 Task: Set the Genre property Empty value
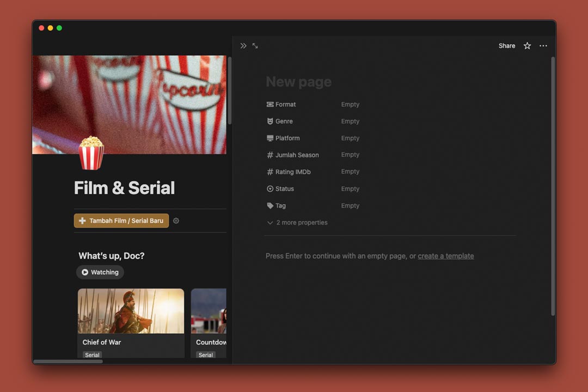pos(350,121)
